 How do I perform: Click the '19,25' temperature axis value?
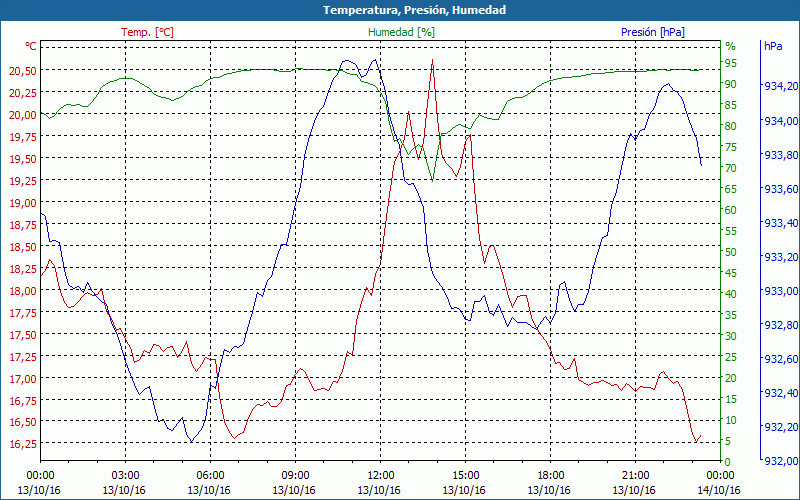(23, 181)
